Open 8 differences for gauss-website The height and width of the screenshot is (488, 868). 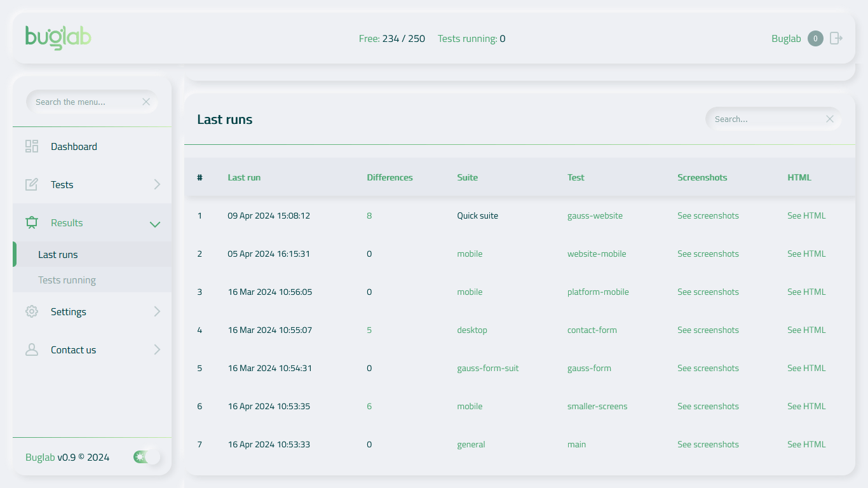(369, 215)
